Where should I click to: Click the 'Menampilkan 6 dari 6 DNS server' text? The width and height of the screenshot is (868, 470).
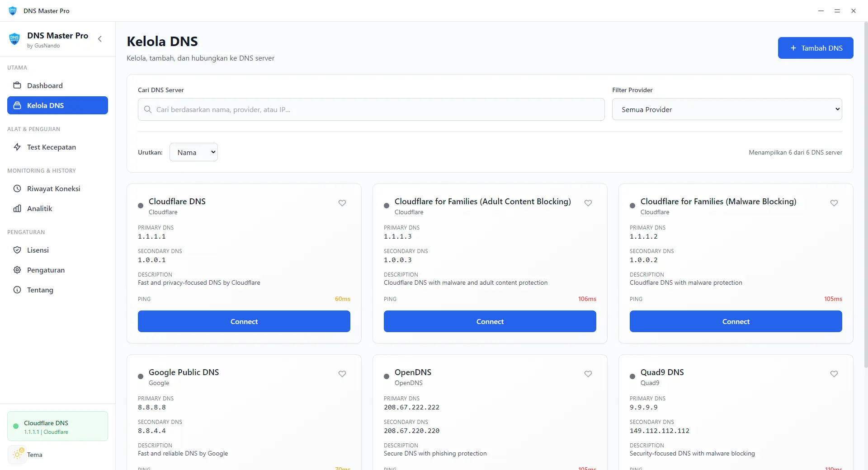(x=795, y=152)
